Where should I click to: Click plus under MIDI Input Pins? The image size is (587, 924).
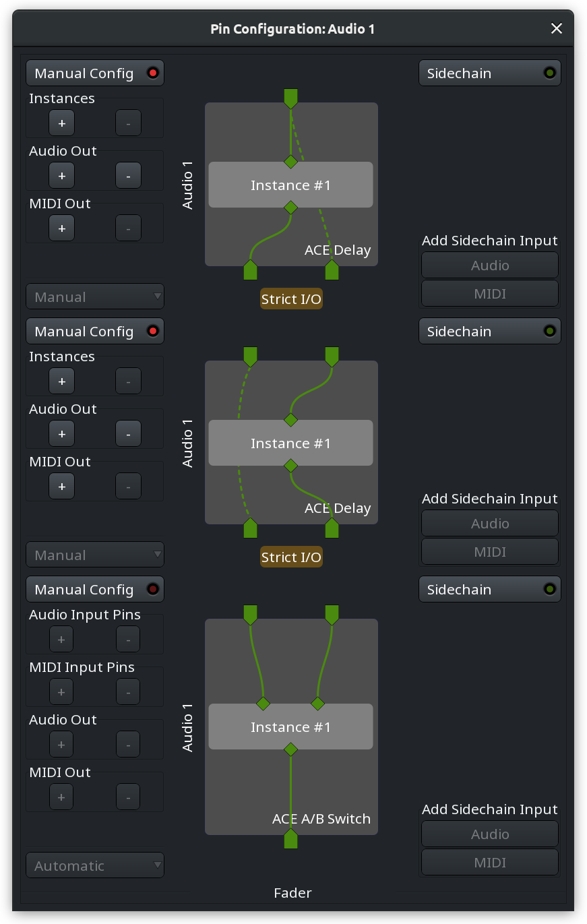point(61,692)
